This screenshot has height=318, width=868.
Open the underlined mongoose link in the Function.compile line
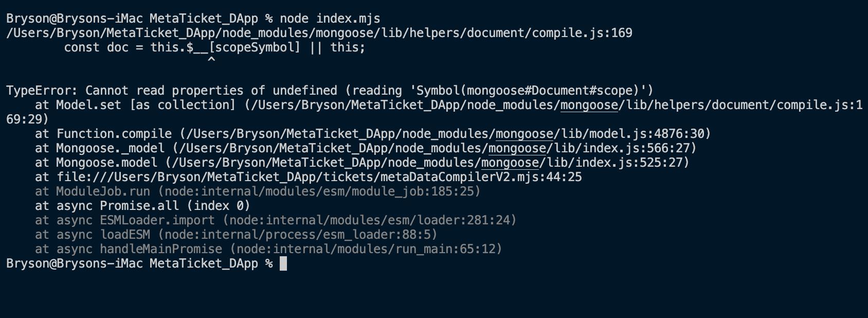click(x=524, y=134)
